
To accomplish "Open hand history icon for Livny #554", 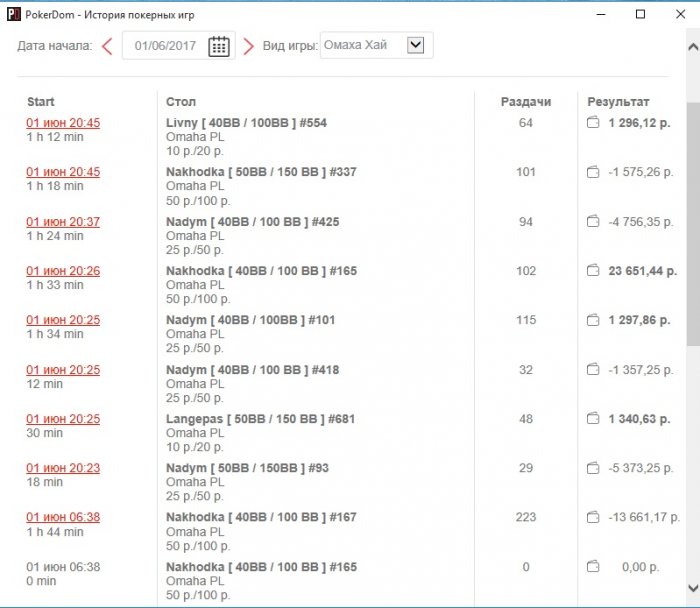I will pyautogui.click(x=592, y=123).
